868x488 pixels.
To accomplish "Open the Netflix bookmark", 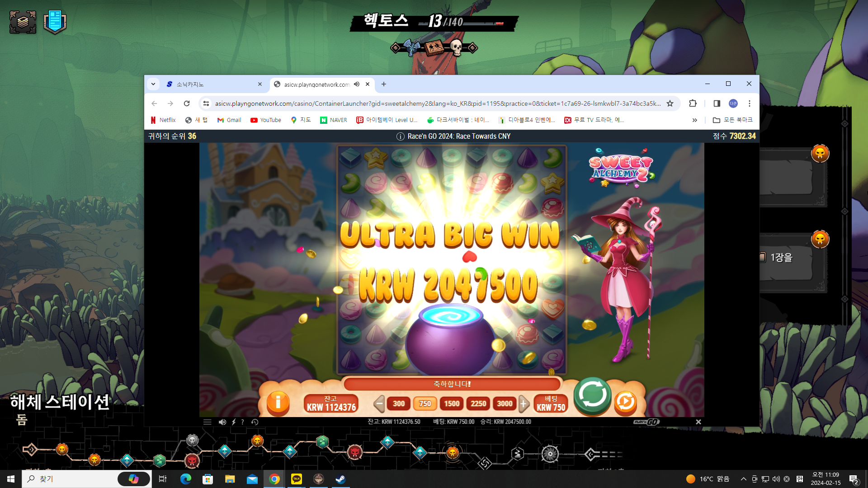I will point(163,120).
